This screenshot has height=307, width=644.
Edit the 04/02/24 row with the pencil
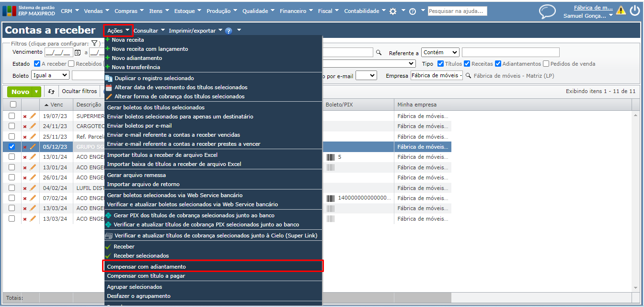pos(33,188)
